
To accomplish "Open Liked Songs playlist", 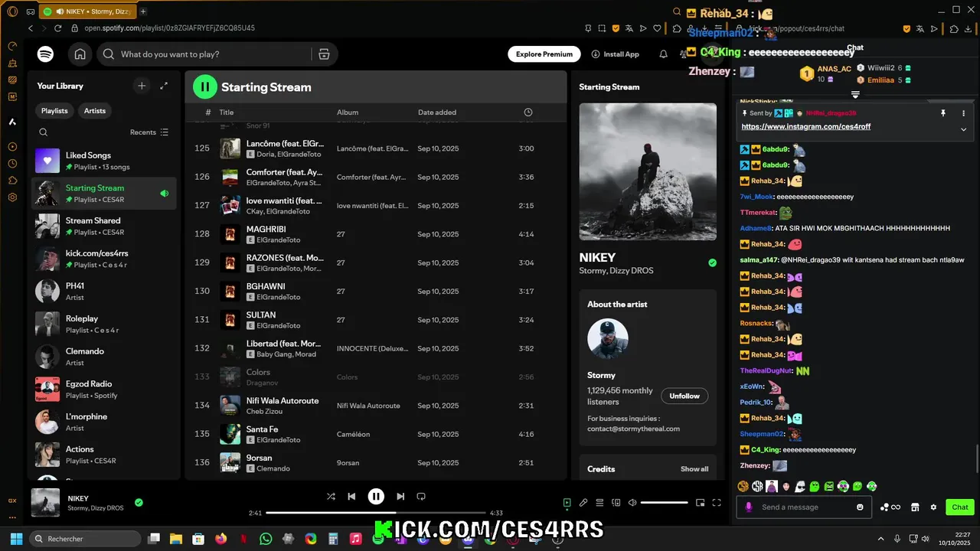I will pyautogui.click(x=104, y=161).
